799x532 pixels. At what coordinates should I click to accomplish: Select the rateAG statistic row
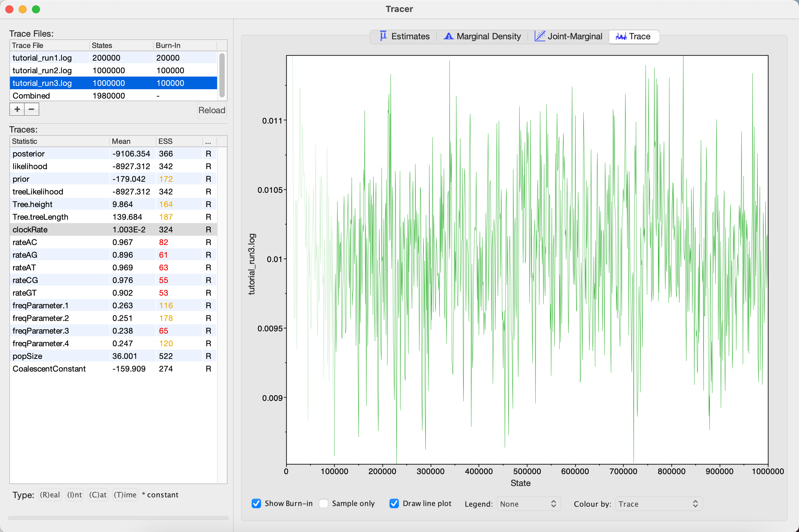(x=59, y=255)
